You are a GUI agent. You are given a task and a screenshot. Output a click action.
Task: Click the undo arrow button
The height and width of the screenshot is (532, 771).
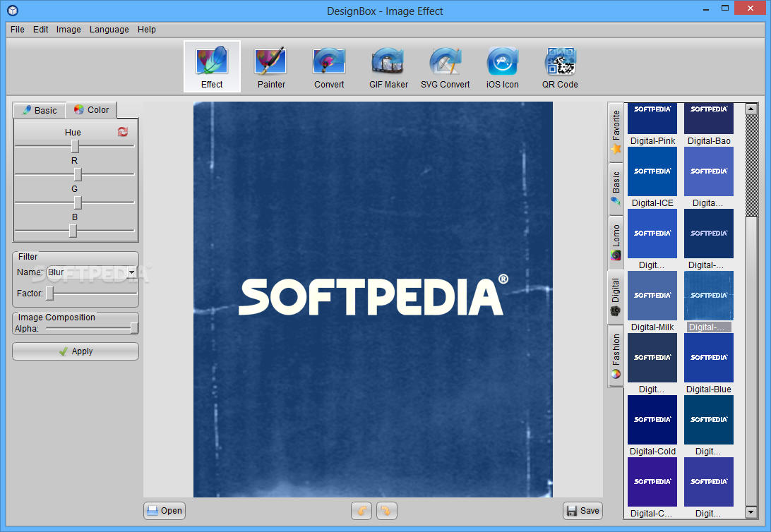361,511
